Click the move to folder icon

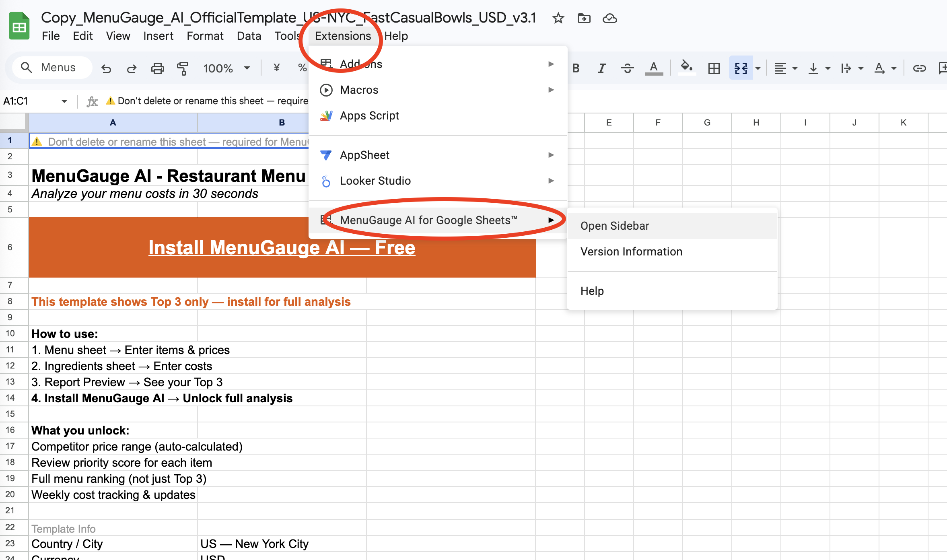(584, 18)
